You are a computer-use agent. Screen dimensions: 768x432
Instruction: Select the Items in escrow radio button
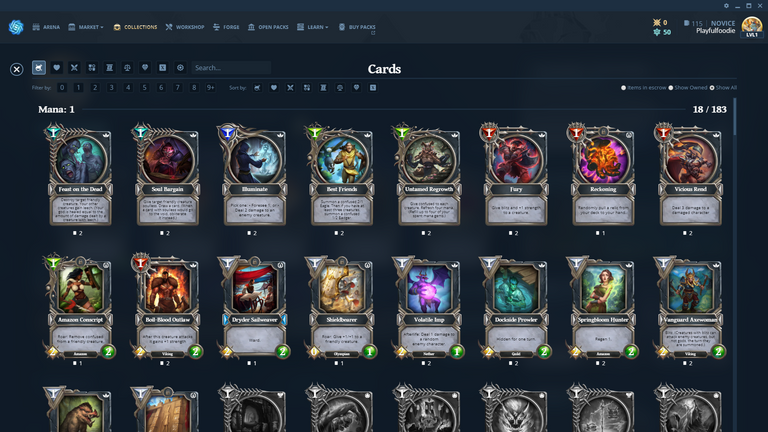624,88
